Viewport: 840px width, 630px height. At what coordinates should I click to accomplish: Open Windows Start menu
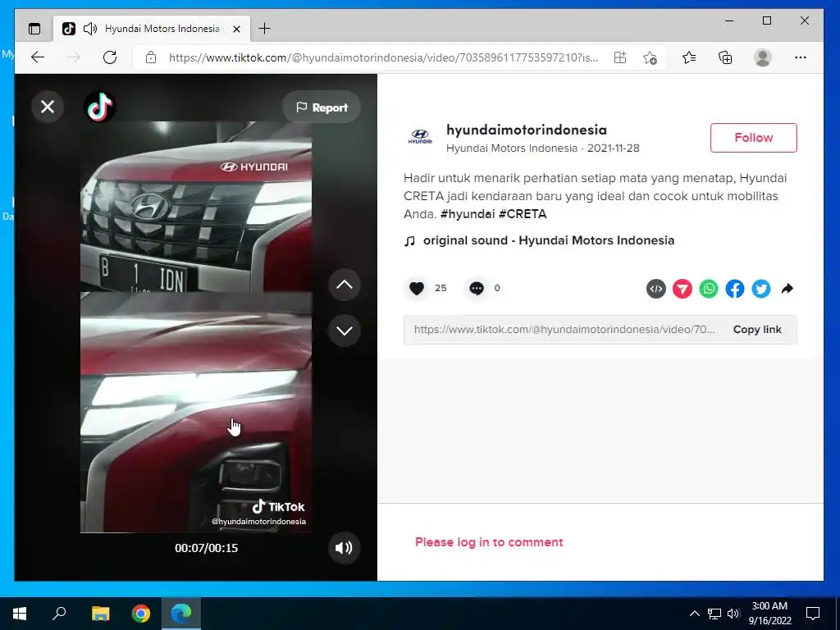20,614
